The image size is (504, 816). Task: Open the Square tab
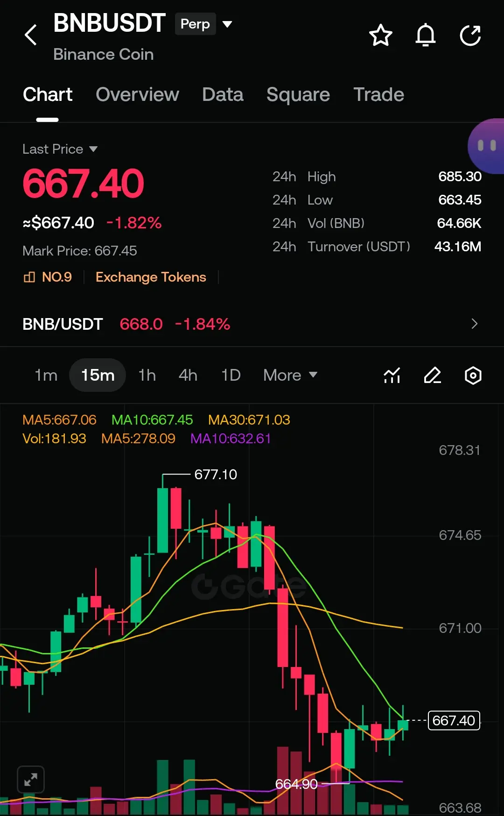click(x=298, y=95)
